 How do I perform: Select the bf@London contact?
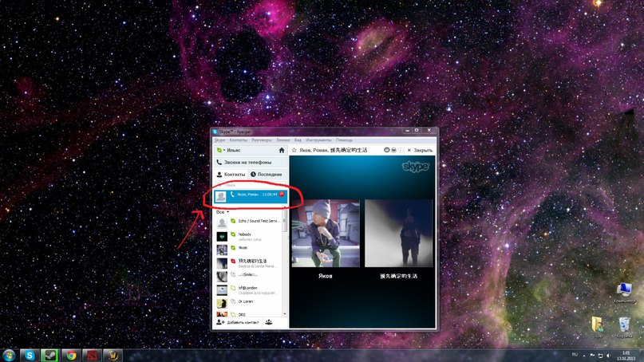248,290
